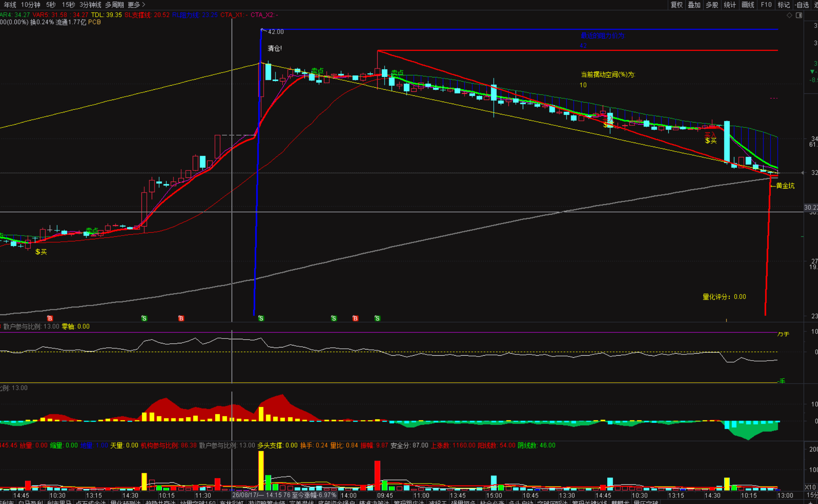This screenshot has height=504, width=818.
Task: Switch to the 3分钟线 period
Action: click(90, 5)
